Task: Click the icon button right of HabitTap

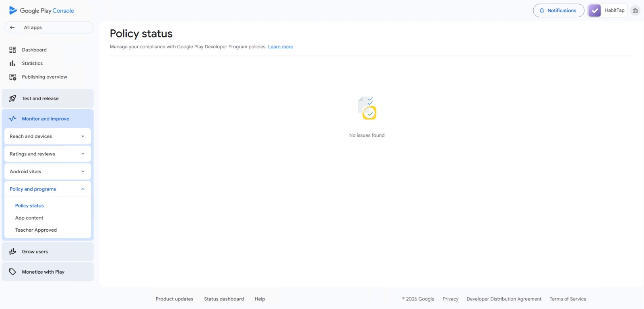Action: tap(635, 10)
